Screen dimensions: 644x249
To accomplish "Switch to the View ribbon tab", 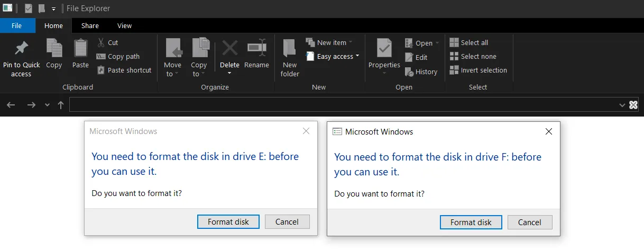I will point(125,25).
